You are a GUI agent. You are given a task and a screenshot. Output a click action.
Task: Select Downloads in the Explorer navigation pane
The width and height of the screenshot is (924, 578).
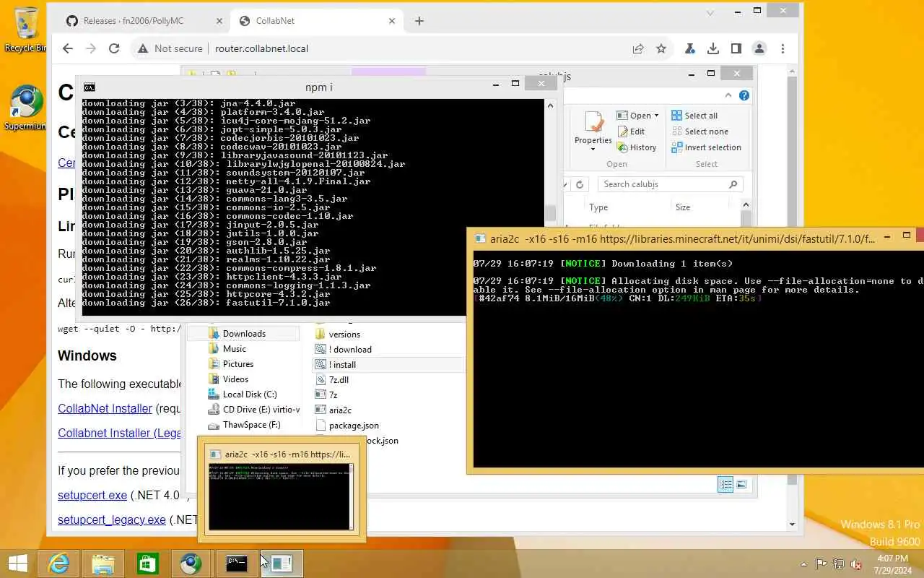pyautogui.click(x=244, y=333)
